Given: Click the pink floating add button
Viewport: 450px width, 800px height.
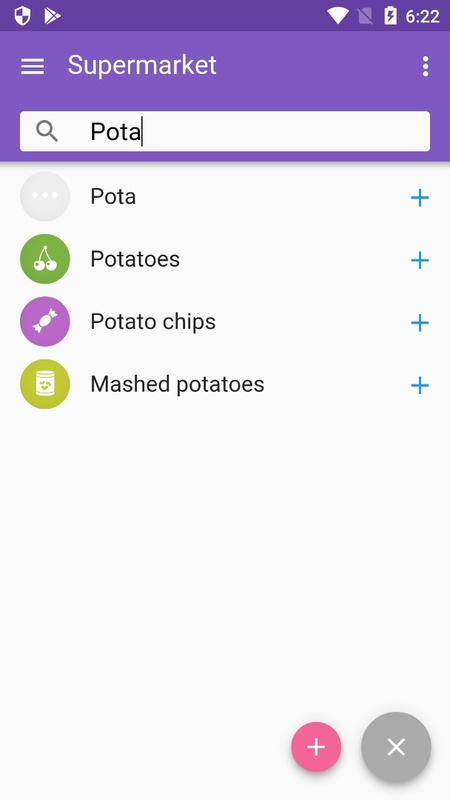Looking at the screenshot, I should pyautogui.click(x=316, y=747).
